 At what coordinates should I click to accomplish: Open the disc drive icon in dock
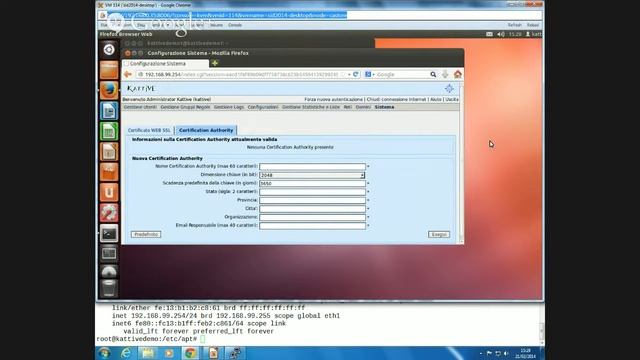click(109, 271)
